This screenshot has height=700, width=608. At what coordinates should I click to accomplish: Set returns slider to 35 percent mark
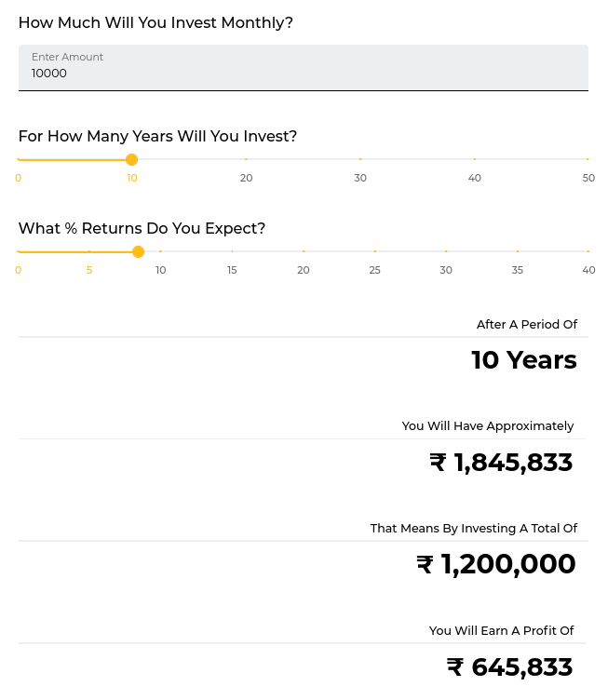pos(517,251)
